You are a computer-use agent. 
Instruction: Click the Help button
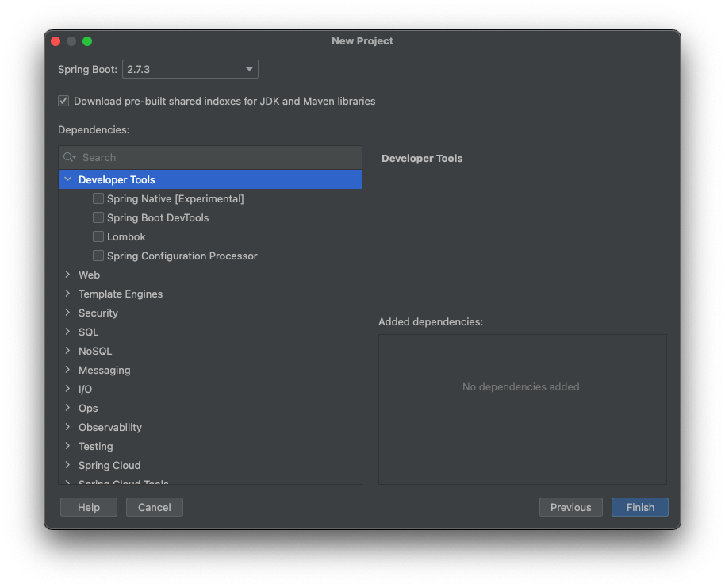click(x=89, y=507)
